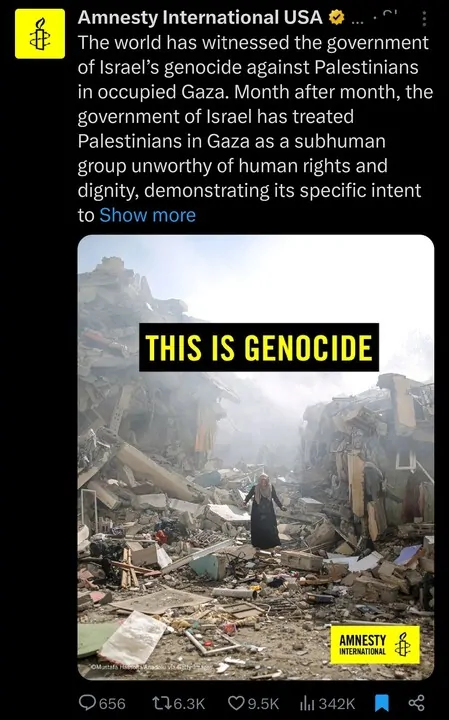Image resolution: width=449 pixels, height=720 pixels.
Task: Open the vertical three-dot post menu
Action: tap(424, 18)
